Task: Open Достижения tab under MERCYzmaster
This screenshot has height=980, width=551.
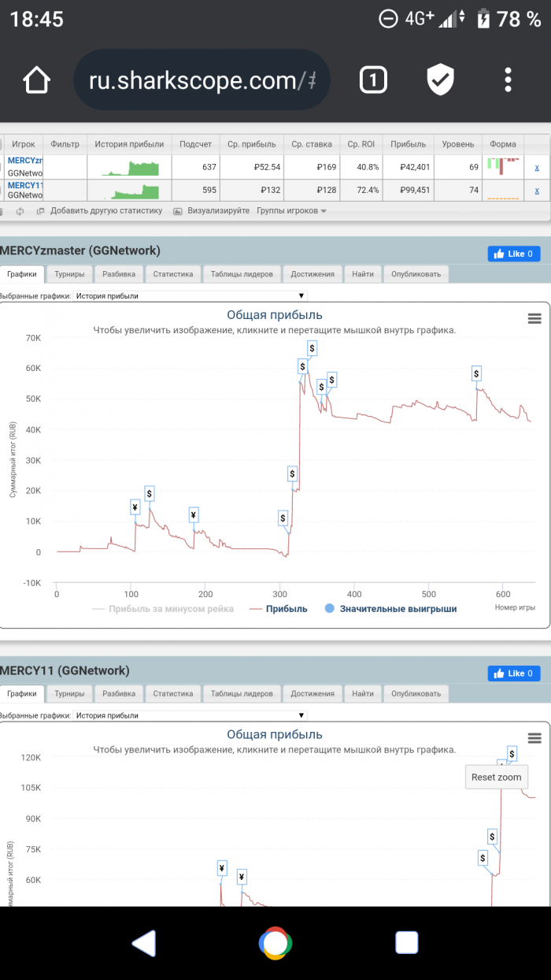Action: (x=312, y=274)
